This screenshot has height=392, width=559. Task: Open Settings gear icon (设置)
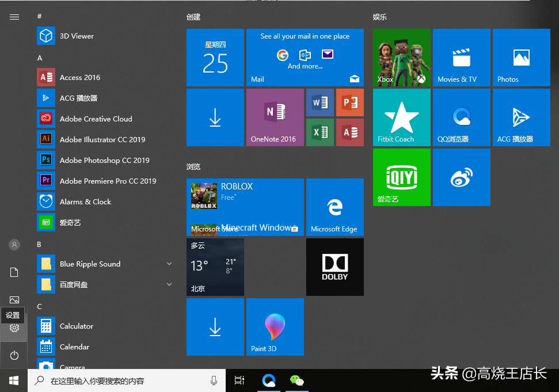tap(14, 328)
